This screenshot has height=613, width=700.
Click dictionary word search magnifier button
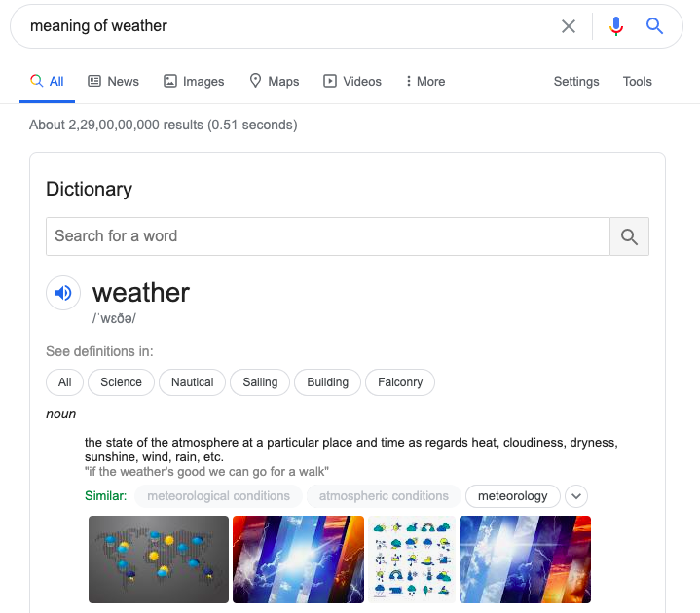[x=629, y=236]
